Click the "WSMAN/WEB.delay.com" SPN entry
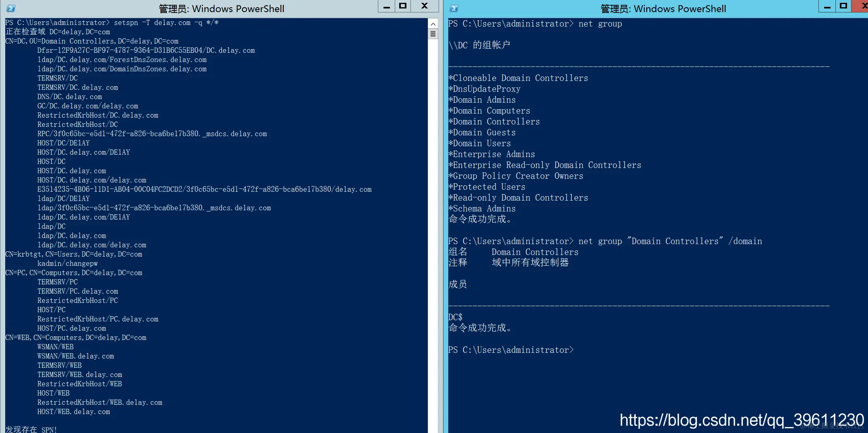The width and height of the screenshot is (868, 433). pos(76,356)
